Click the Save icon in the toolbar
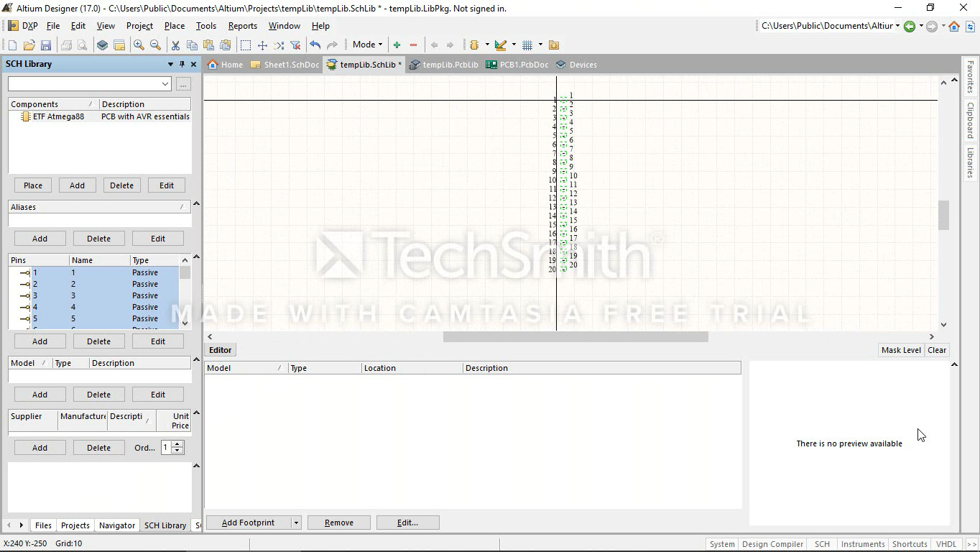 (46, 45)
